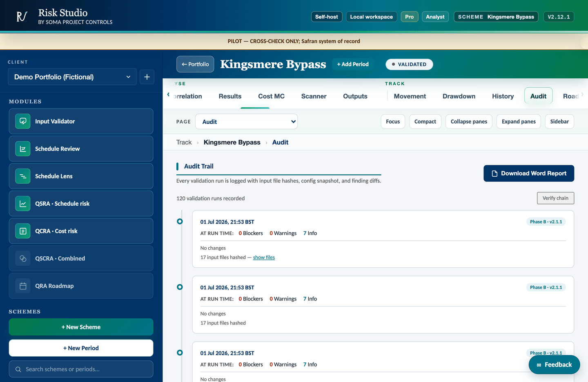Open the Demo Portfolio client dropdown
Screen dimensions: 588x382
(72, 77)
